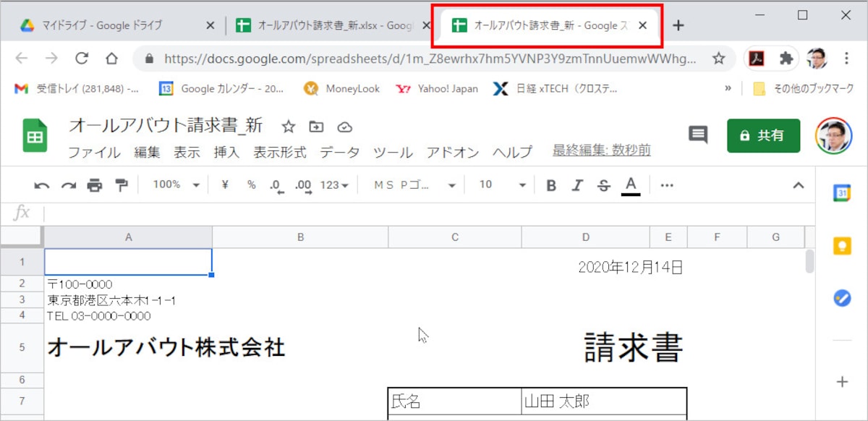
Task: Open the zoom 100% dropdown
Action: (176, 184)
